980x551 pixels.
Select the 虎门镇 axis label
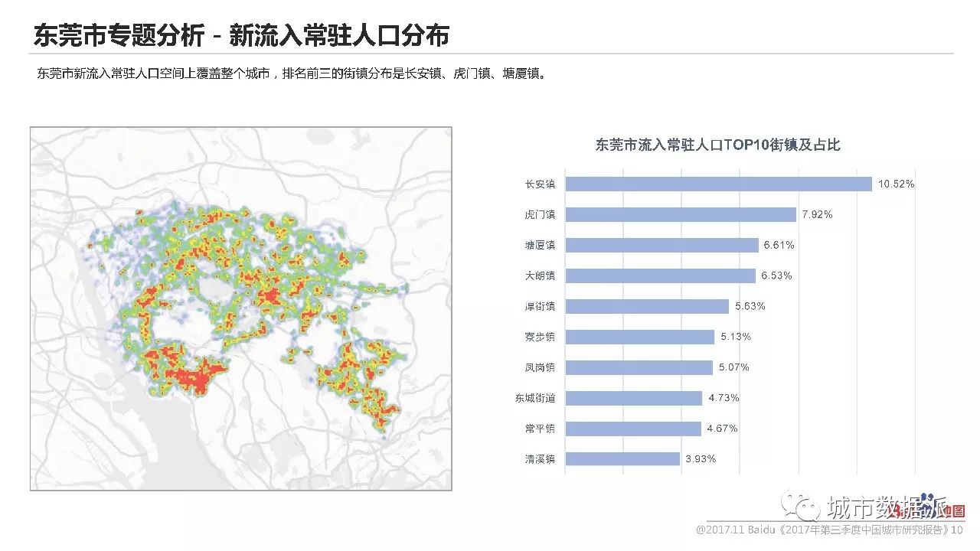tap(540, 214)
